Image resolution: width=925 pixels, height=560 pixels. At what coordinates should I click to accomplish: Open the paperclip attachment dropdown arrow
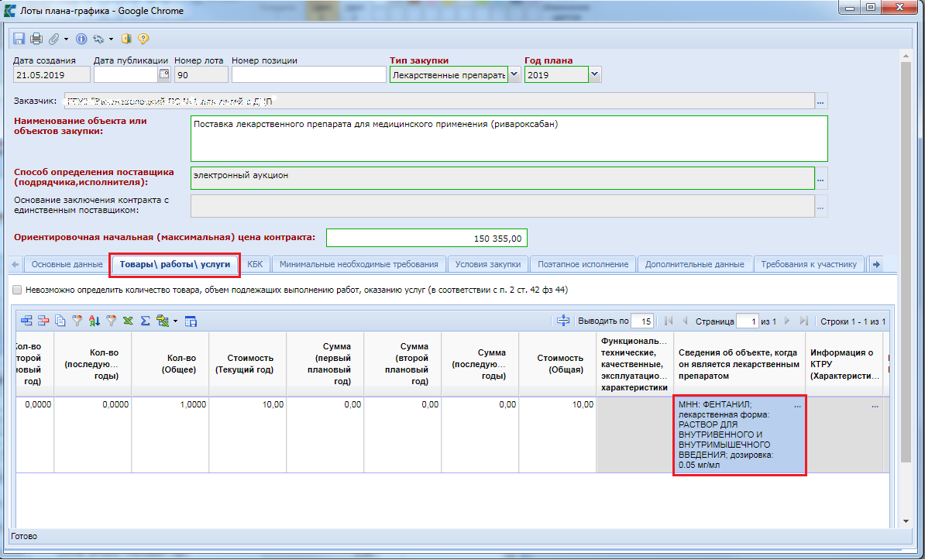(x=67, y=39)
